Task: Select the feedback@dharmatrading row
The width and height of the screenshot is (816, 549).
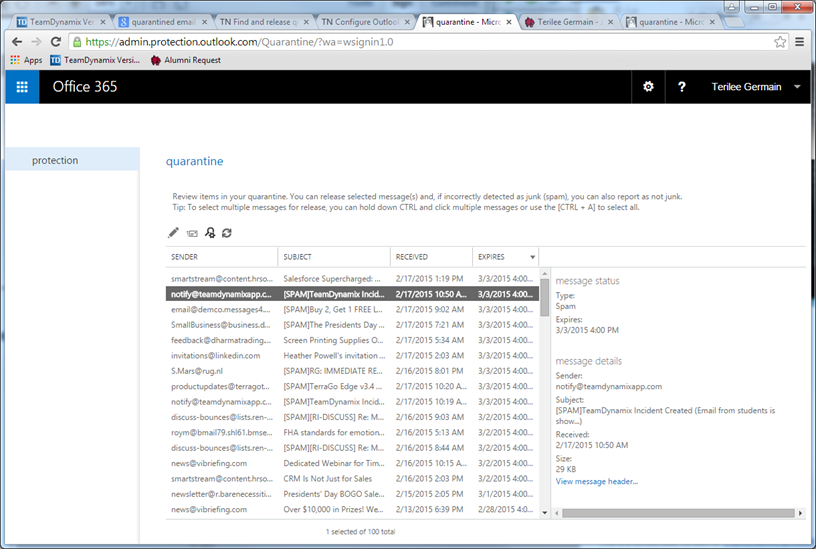Action: coord(352,340)
